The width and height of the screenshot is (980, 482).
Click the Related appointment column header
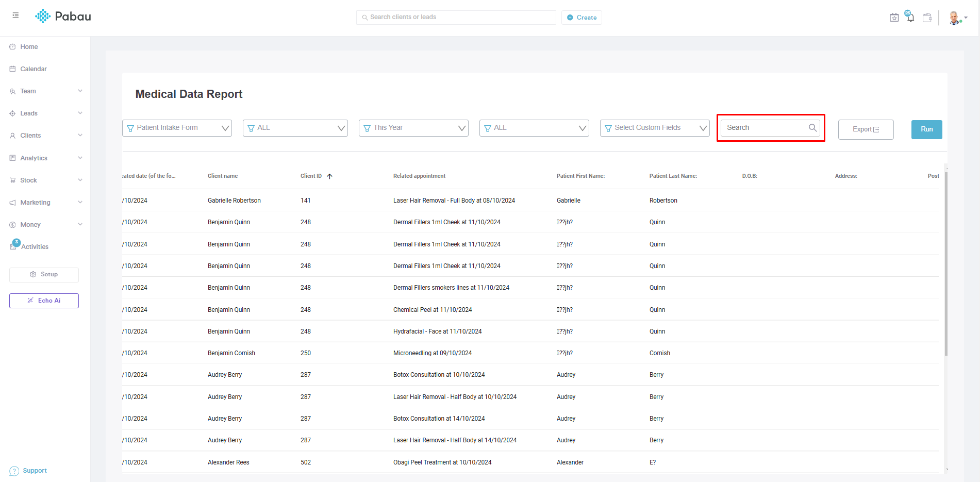(x=419, y=176)
